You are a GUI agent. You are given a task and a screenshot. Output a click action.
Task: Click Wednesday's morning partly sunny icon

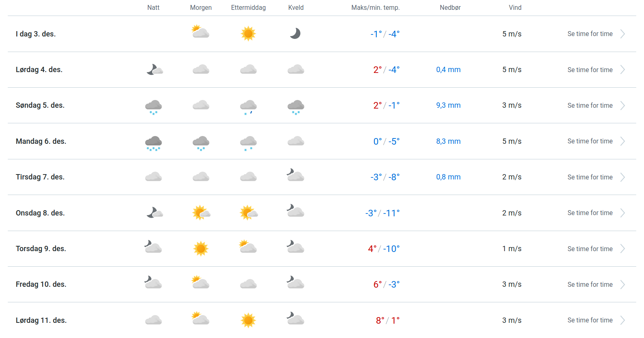tap(201, 213)
